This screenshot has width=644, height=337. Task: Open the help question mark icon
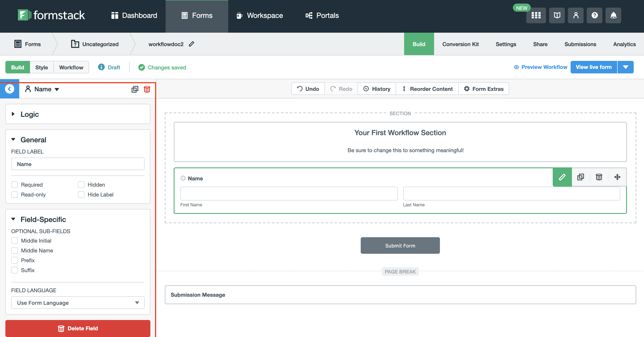pyautogui.click(x=594, y=15)
